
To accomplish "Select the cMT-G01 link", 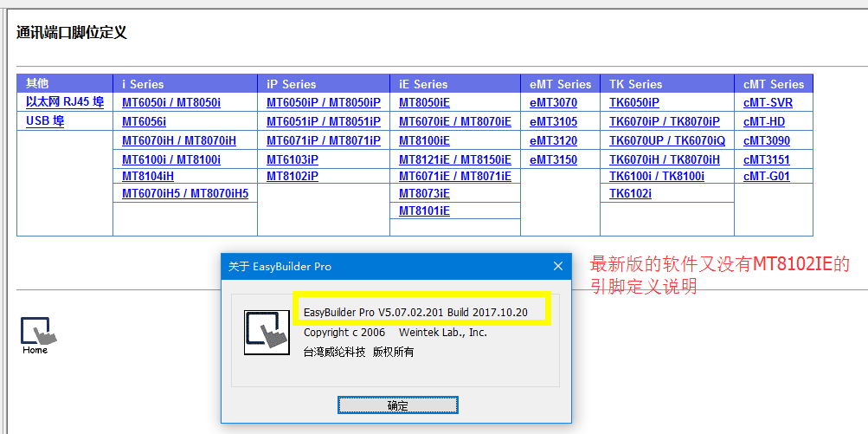I will click(x=767, y=176).
